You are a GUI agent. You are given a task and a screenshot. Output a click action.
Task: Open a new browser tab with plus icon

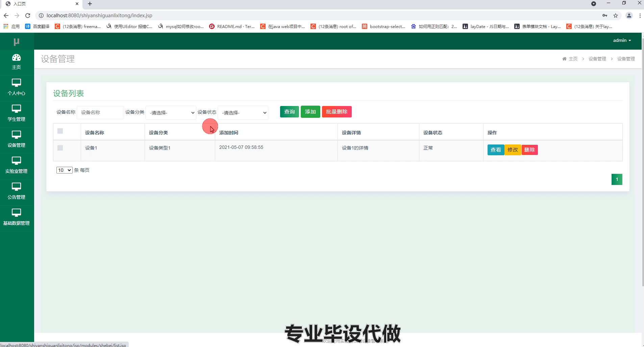point(90,4)
